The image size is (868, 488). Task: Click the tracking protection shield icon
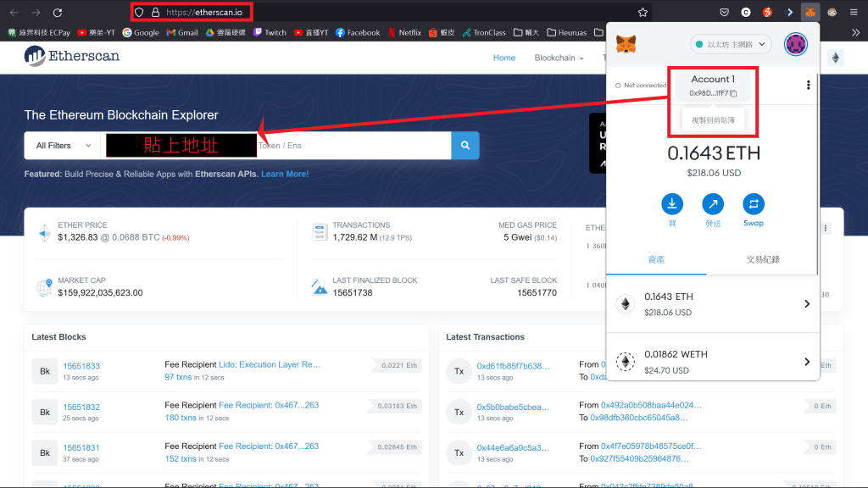[139, 12]
